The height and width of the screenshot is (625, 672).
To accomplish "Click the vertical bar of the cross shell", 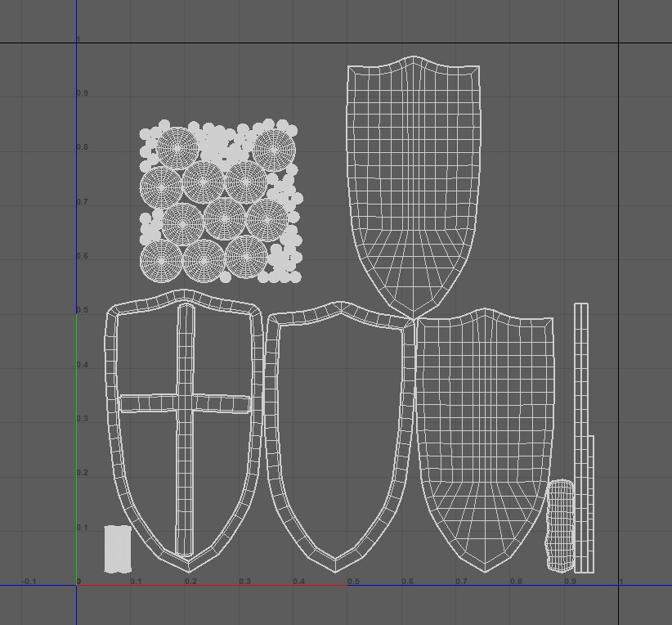I will (x=185, y=429).
